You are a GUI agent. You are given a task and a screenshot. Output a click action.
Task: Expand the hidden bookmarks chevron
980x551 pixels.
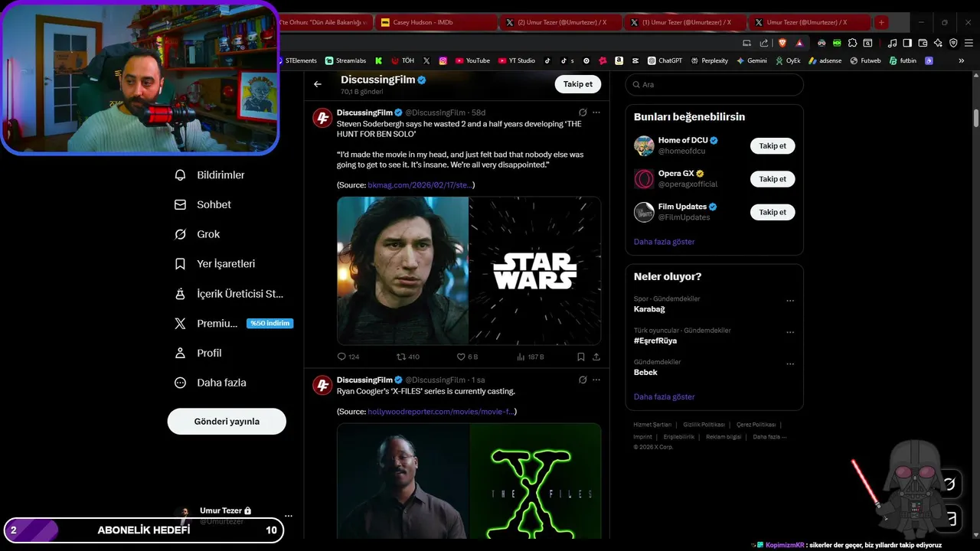[962, 60]
